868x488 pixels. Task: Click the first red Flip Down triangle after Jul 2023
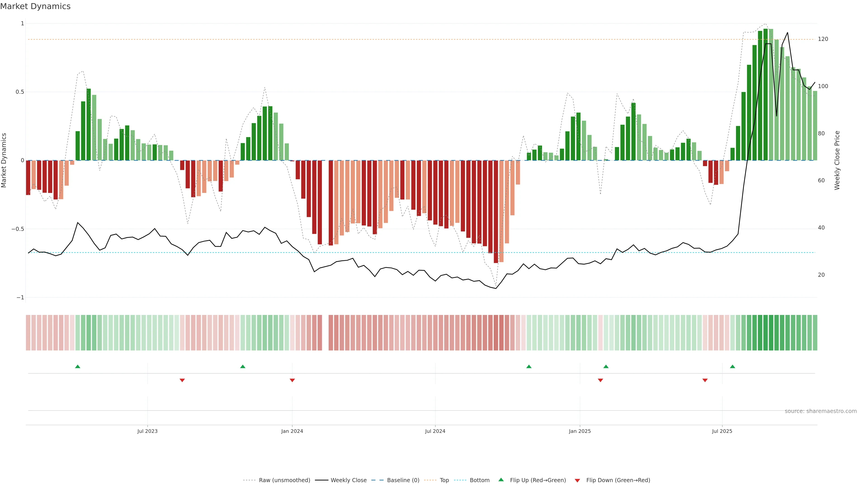click(182, 380)
